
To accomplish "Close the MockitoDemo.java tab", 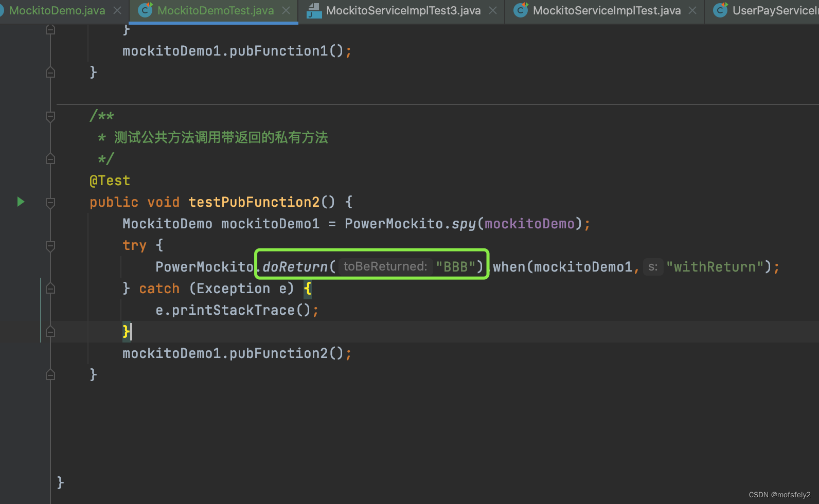I will tap(117, 10).
